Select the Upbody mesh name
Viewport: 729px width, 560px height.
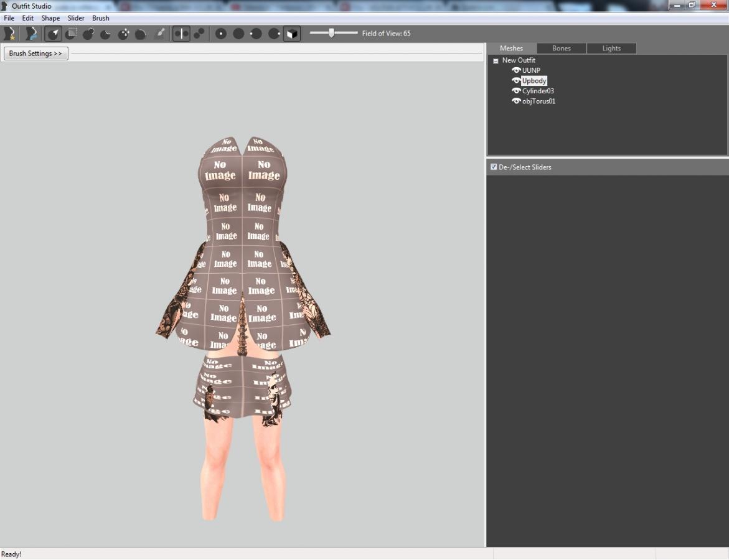(x=534, y=81)
